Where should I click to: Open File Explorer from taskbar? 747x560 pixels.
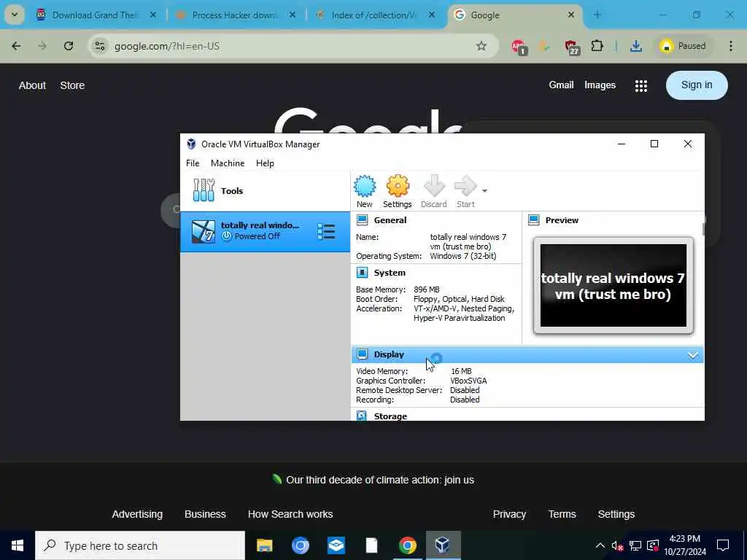[x=264, y=545]
